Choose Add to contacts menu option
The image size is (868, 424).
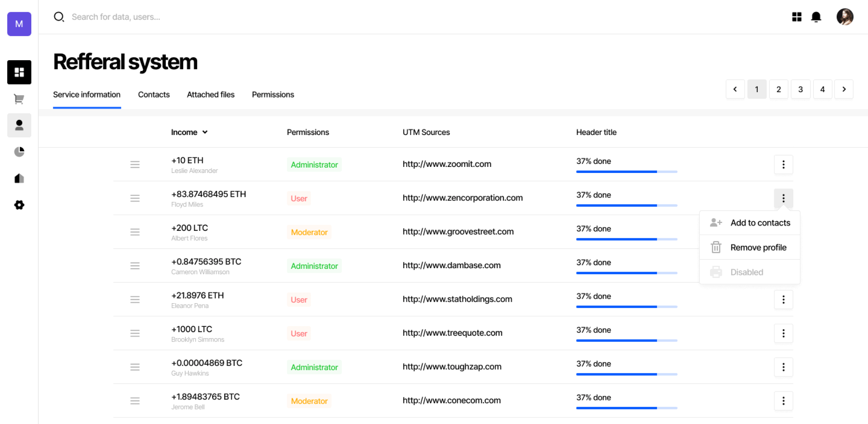coord(760,223)
